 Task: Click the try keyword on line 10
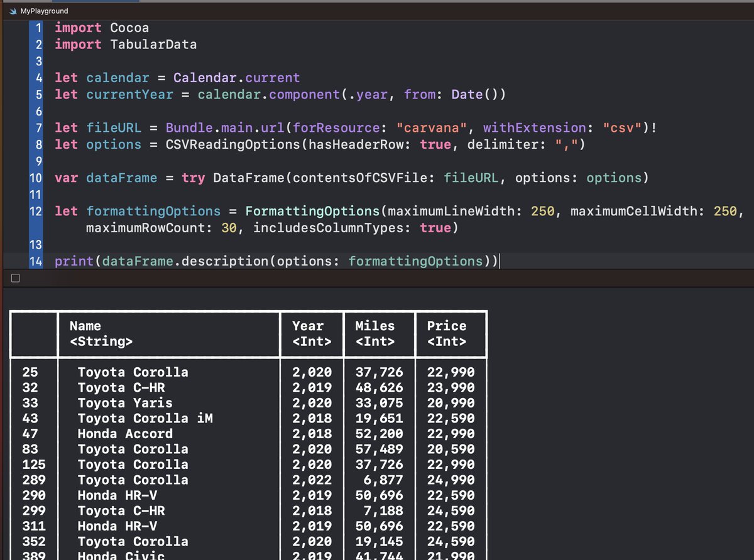click(x=193, y=178)
